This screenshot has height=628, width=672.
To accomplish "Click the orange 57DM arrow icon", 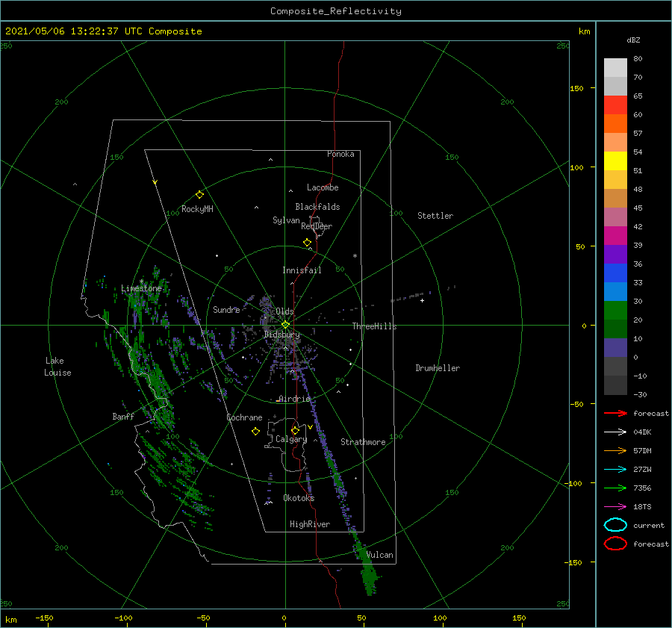I will [615, 450].
